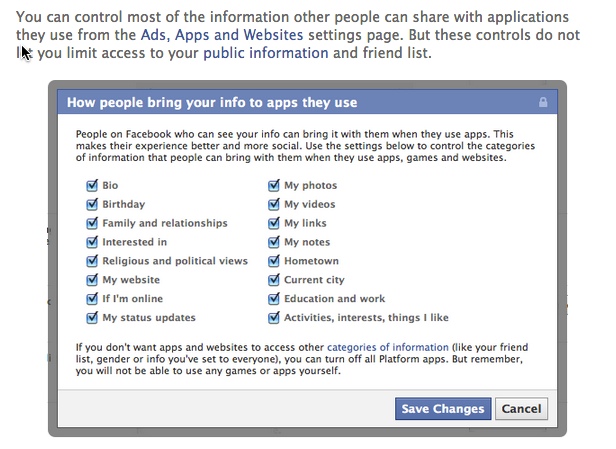616x449 pixels.
Task: Toggle the If I'm online checkbox
Action: coord(92,298)
